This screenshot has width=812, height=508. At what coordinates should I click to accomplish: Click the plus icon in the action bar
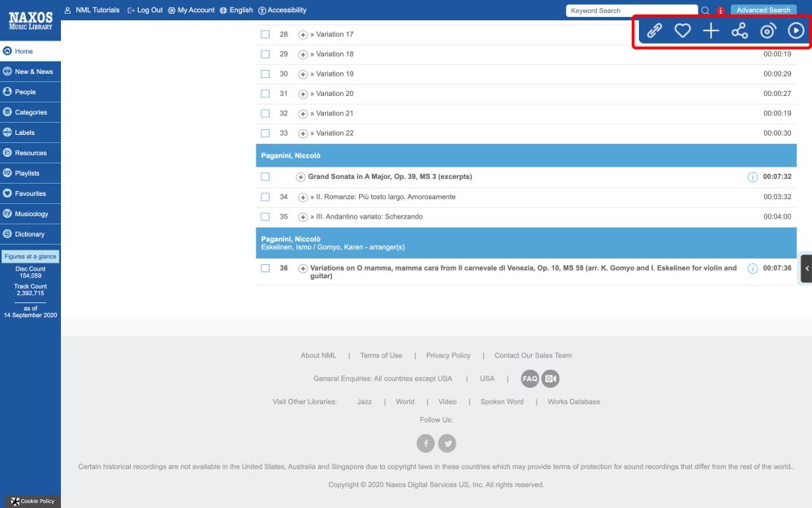pos(711,31)
